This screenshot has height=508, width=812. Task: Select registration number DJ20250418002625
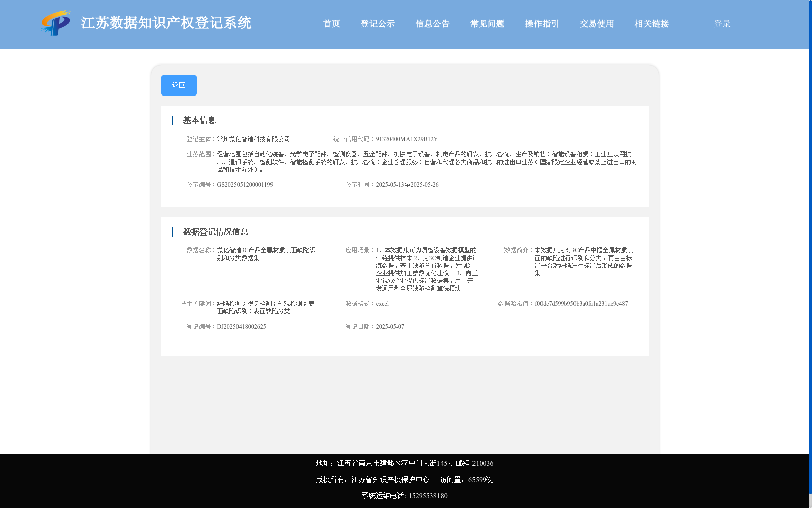[242, 327]
